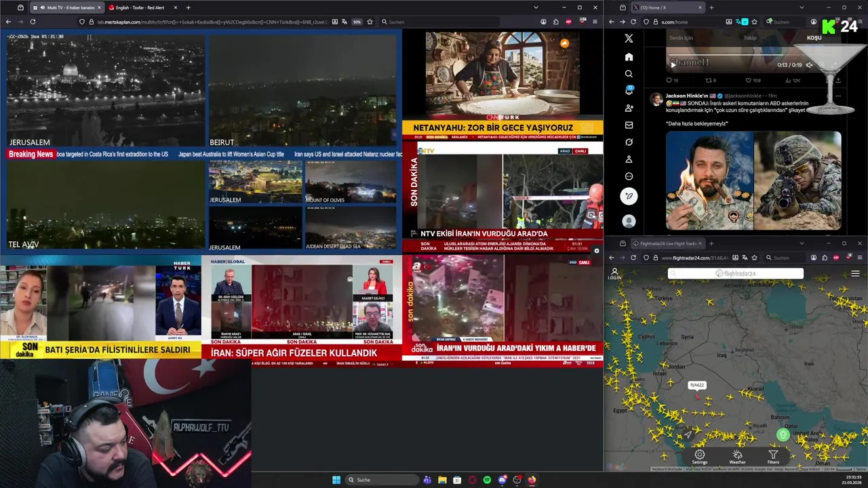The image size is (868, 488).
Task: Switch to KOŞU tab on X
Action: click(814, 38)
